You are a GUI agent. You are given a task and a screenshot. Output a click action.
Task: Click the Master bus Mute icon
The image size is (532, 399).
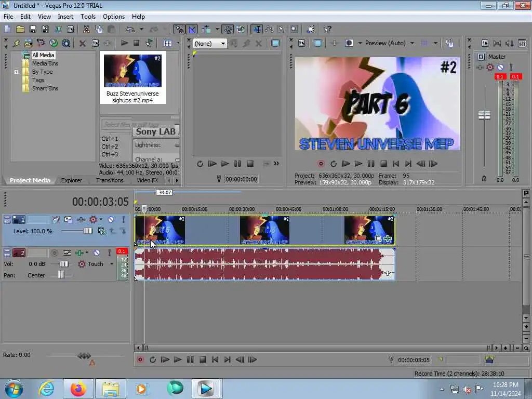pos(500,67)
